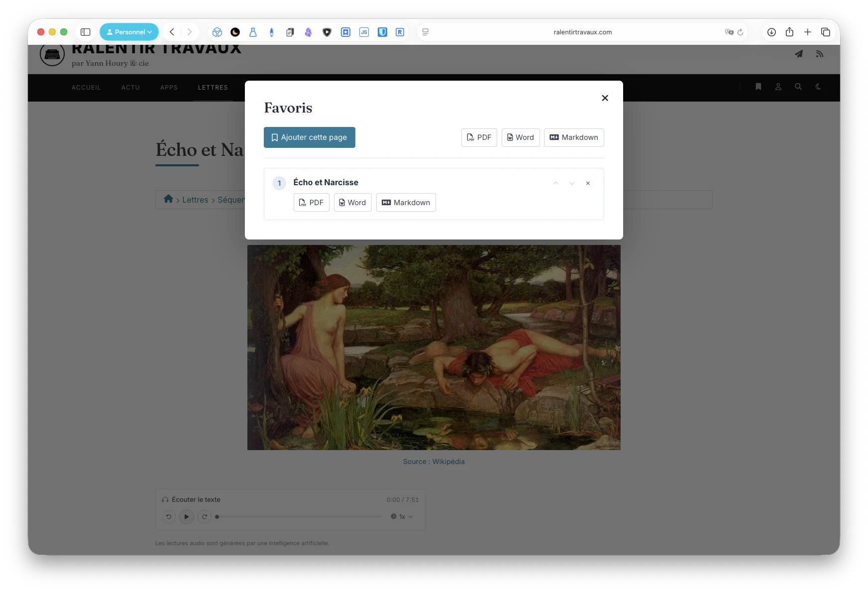Click the home breadcrumb icon
The width and height of the screenshot is (868, 592).
[x=168, y=199]
